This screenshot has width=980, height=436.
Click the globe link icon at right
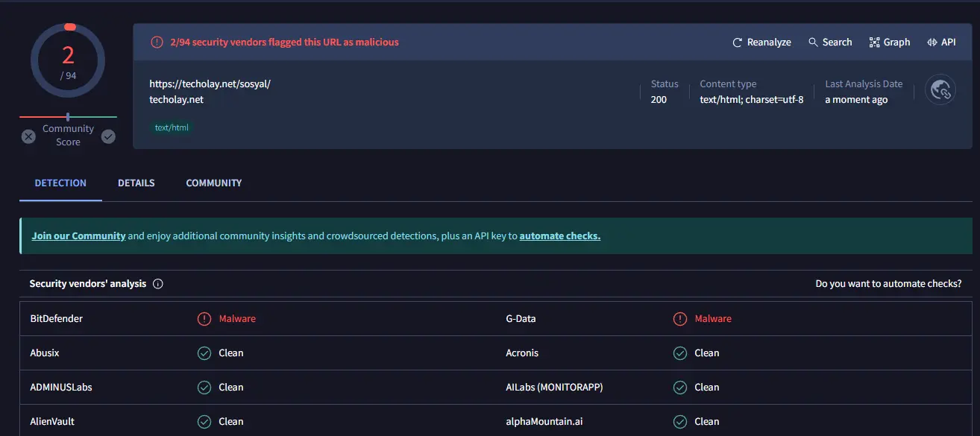tap(940, 90)
